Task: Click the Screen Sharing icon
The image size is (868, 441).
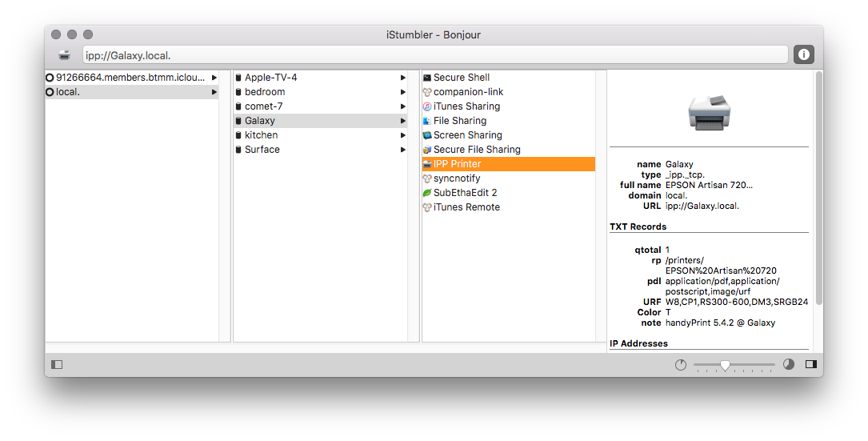Action: [x=427, y=135]
